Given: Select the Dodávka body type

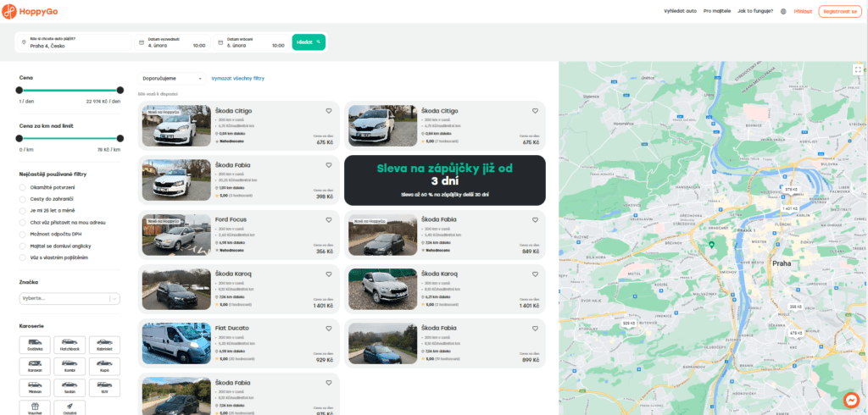Looking at the screenshot, I should (35, 345).
